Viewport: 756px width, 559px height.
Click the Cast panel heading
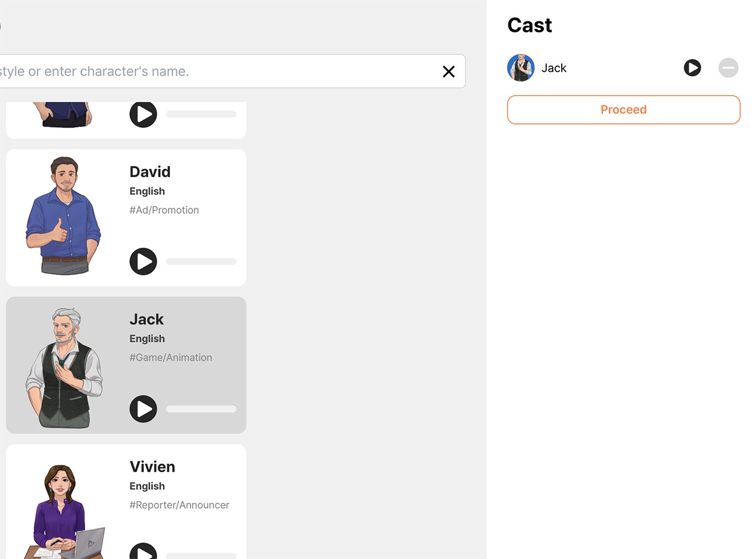(x=529, y=25)
